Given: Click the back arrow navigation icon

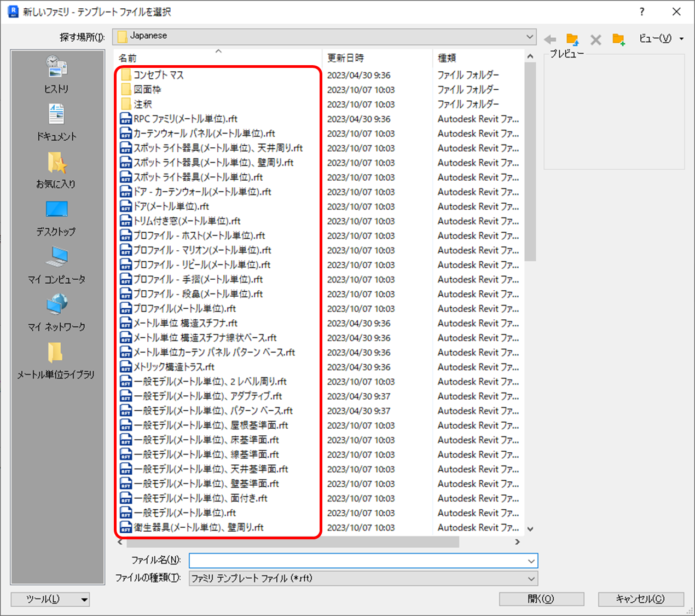Looking at the screenshot, I should [x=550, y=39].
